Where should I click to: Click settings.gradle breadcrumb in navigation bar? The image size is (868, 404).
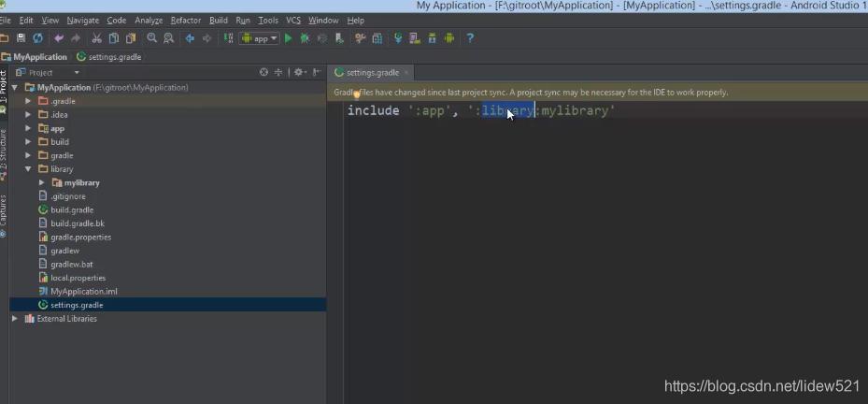109,57
